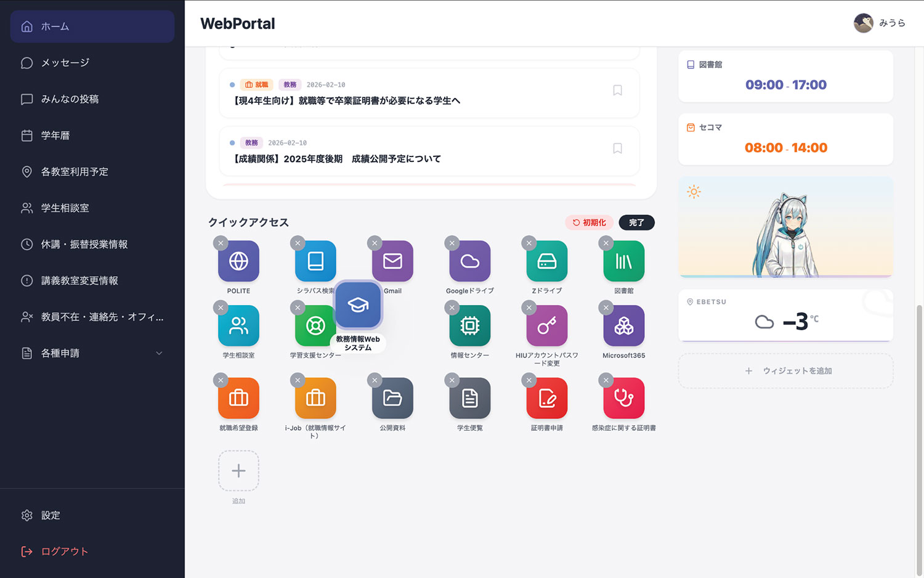The width and height of the screenshot is (924, 578).
Task: Bookmark the 卒業証明書 notice
Action: click(x=617, y=91)
